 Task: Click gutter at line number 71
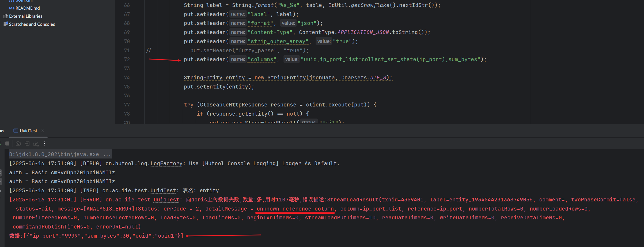coord(127,50)
